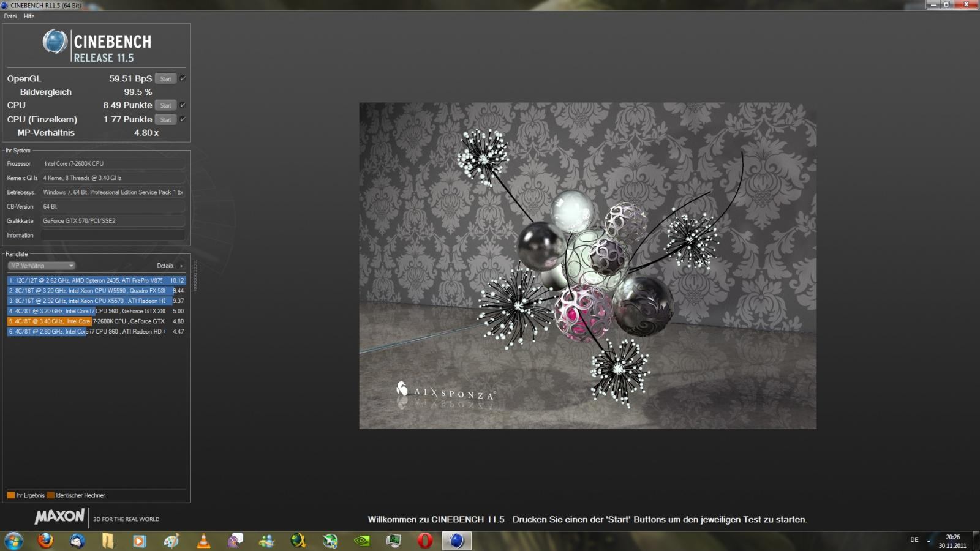This screenshot has height=551, width=980.
Task: Open the MP-Verhältnis ranking dropdown
Action: point(41,266)
